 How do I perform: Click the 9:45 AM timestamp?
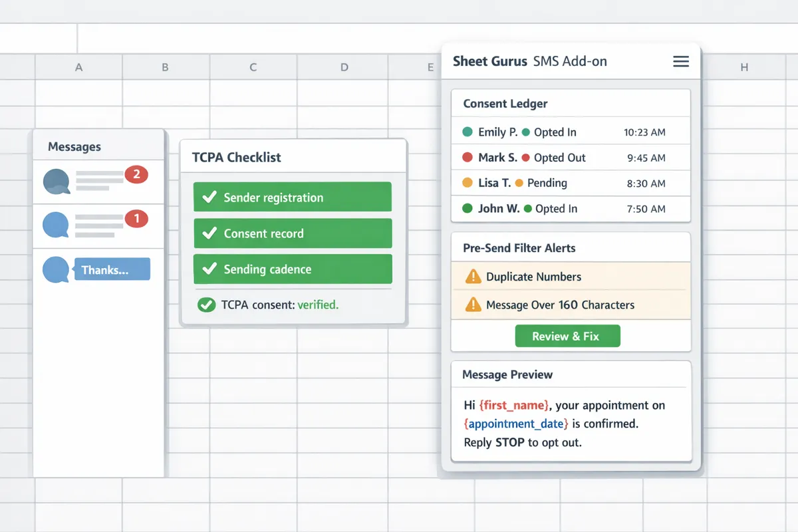[646, 158]
